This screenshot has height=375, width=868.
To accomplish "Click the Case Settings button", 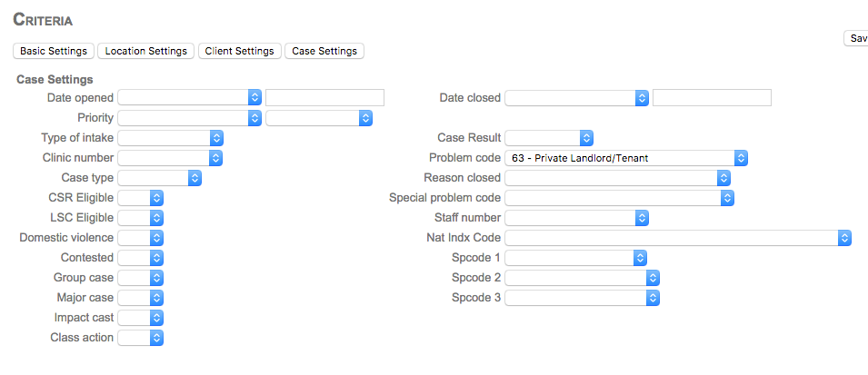I will point(324,51).
